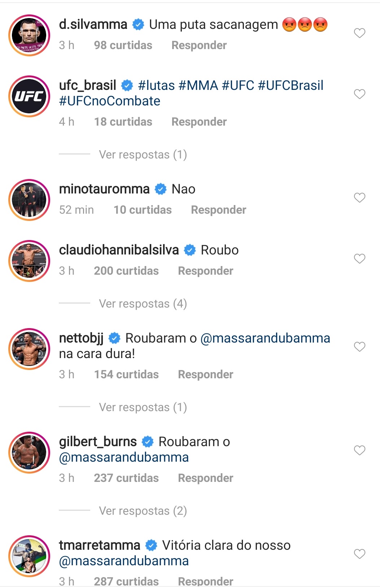Tap the heart beside gilbert_burns's comment
Screen dimensions: 380x588
[x=359, y=450]
